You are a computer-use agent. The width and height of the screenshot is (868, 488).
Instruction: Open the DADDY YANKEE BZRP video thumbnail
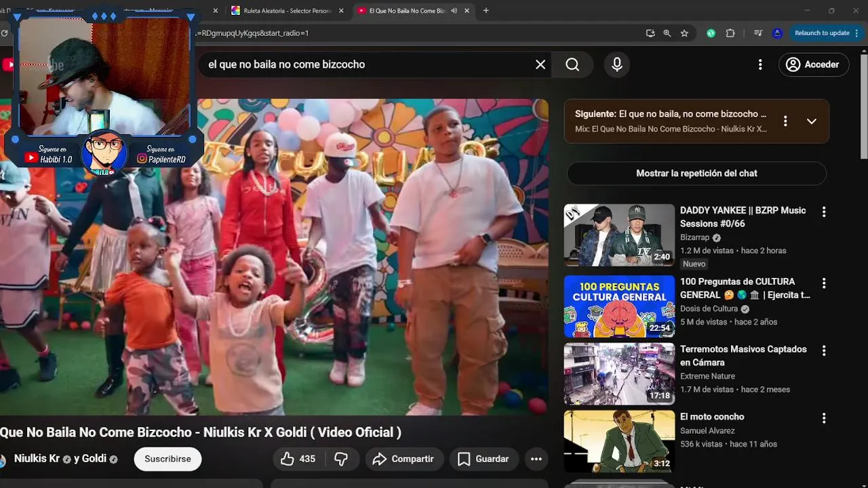(x=619, y=235)
